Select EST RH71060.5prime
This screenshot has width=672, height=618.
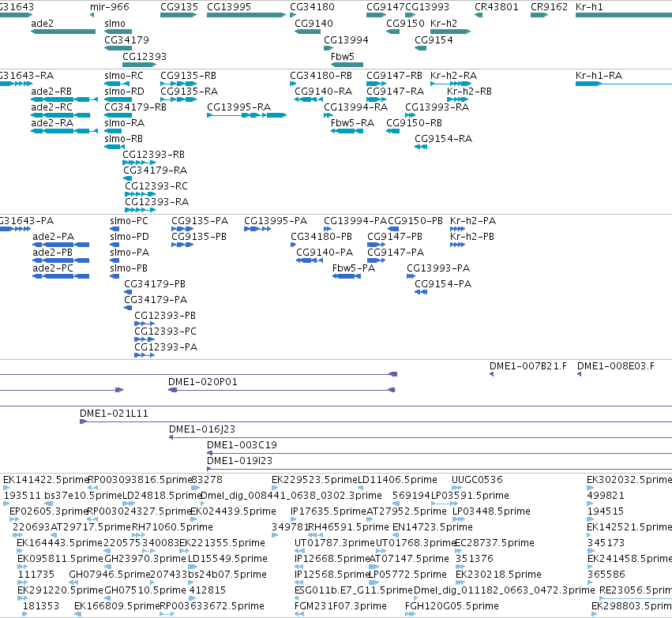click(x=172, y=526)
